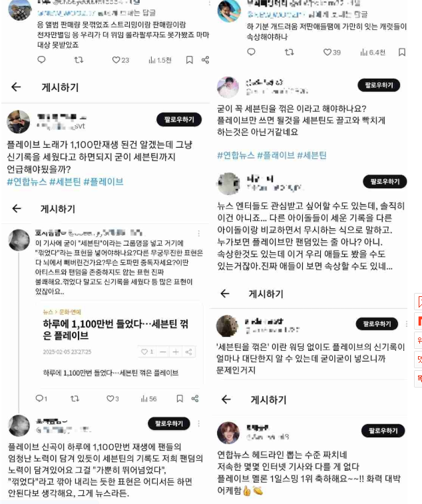Share the post with 23 likes
Viewport: 422px width, 504px height.
(x=206, y=60)
